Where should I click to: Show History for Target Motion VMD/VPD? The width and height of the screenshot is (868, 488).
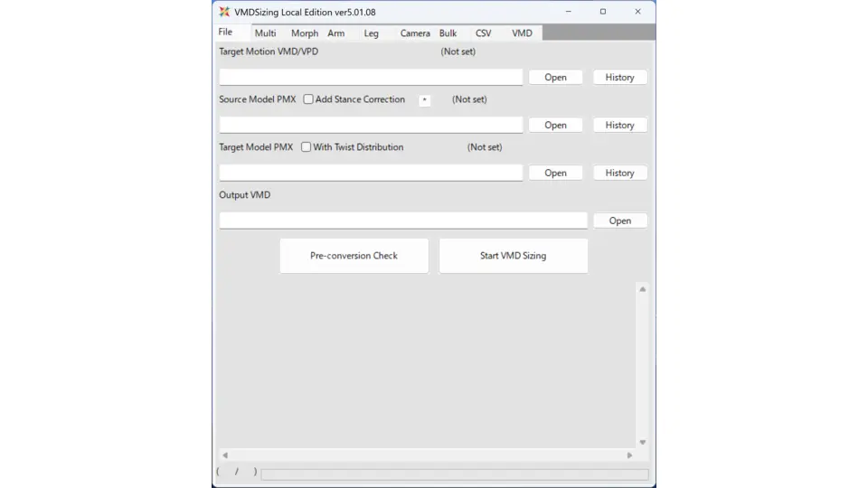click(x=619, y=78)
